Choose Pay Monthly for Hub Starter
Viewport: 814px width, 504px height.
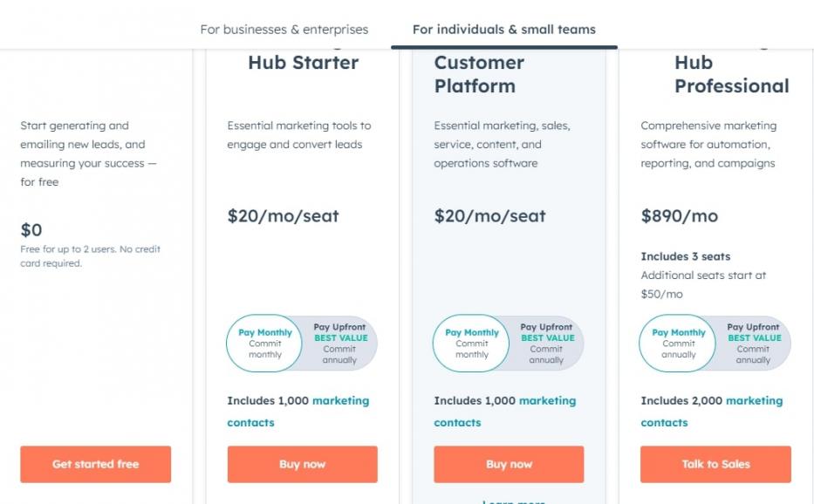coord(265,344)
